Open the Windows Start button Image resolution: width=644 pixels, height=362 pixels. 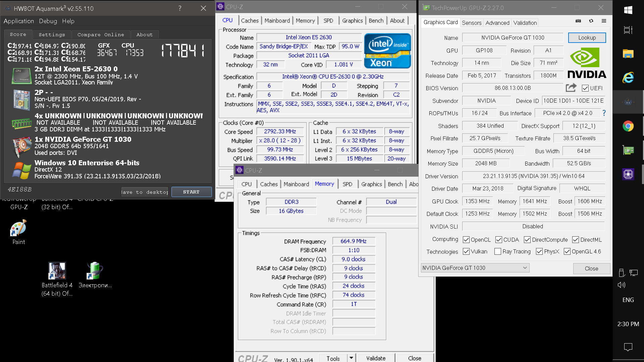coord(628,10)
